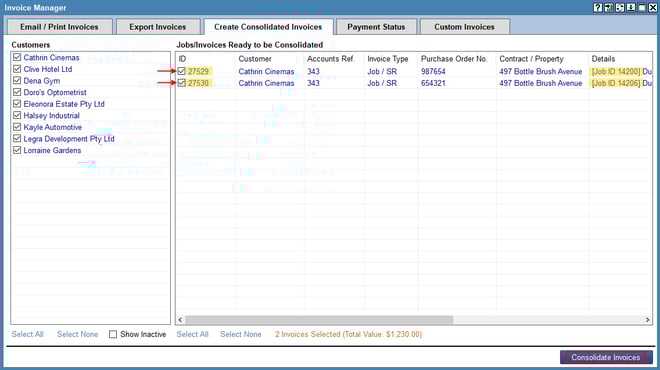Click the arrow icon beside help icon
Viewport: 660px width, 370px height.
(609, 8)
